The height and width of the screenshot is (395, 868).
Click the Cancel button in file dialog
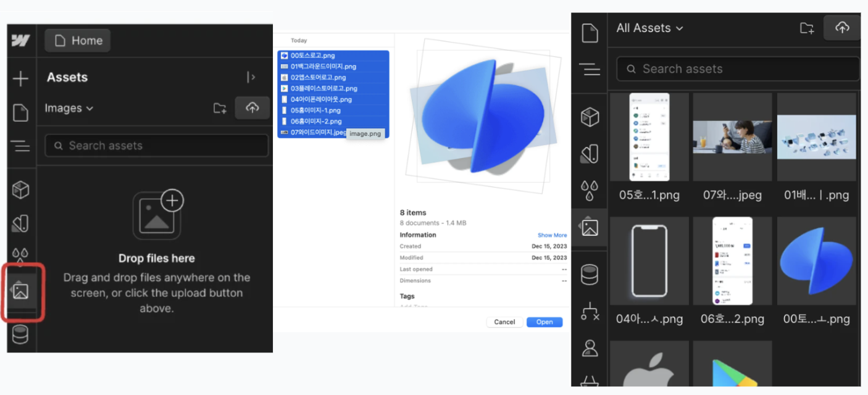point(504,322)
